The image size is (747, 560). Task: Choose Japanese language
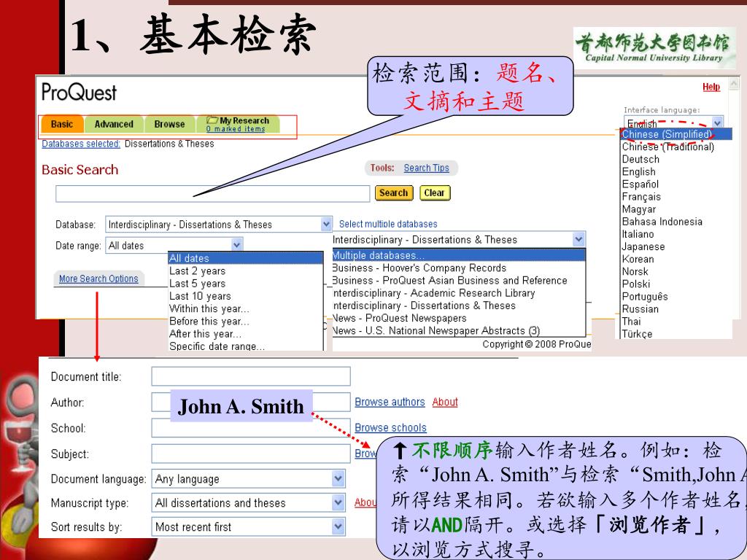(x=643, y=246)
